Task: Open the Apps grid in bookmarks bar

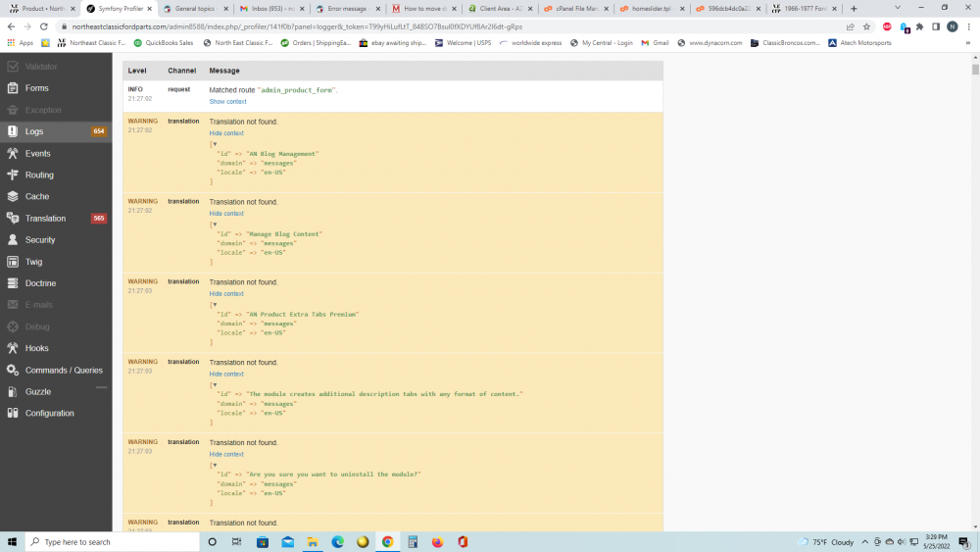Action: [x=20, y=43]
